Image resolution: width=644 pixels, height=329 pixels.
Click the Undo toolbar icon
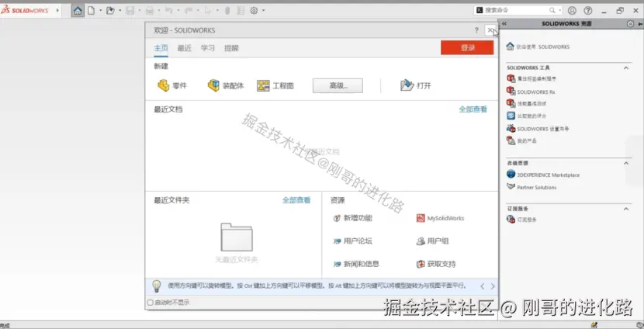click(x=169, y=11)
